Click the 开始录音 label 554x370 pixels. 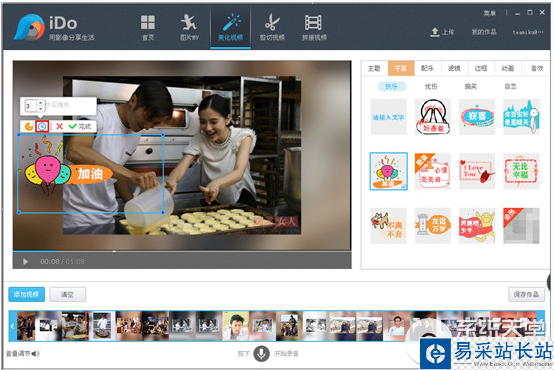click(x=286, y=353)
